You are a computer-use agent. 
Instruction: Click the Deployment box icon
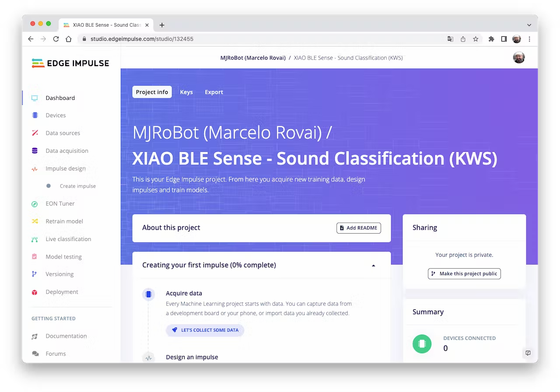coord(35,292)
